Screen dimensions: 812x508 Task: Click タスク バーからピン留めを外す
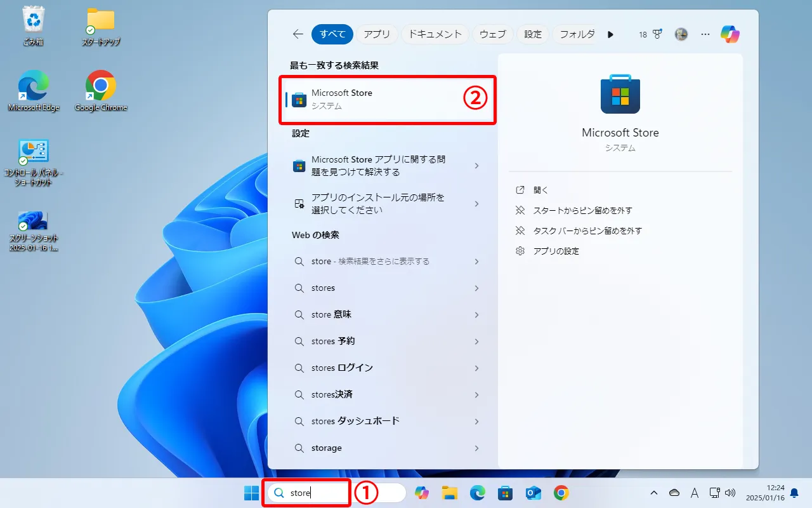587,231
